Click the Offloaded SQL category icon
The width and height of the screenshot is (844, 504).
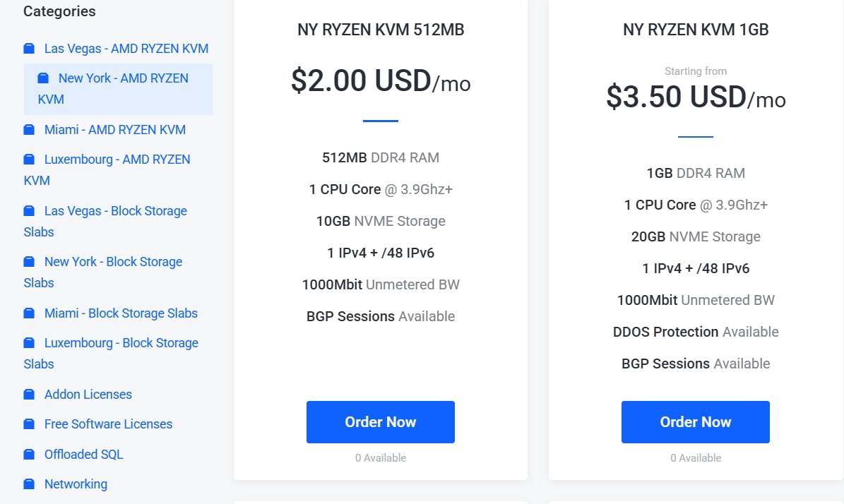click(x=29, y=455)
